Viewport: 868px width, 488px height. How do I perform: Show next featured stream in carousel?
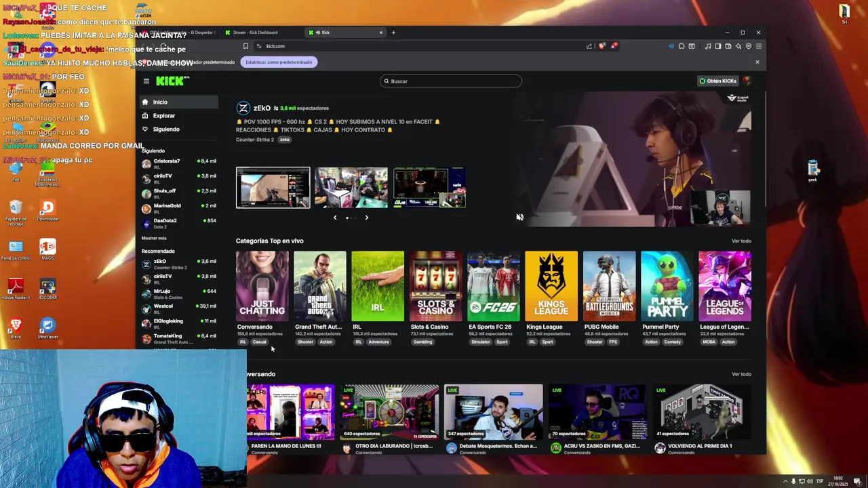coord(367,218)
